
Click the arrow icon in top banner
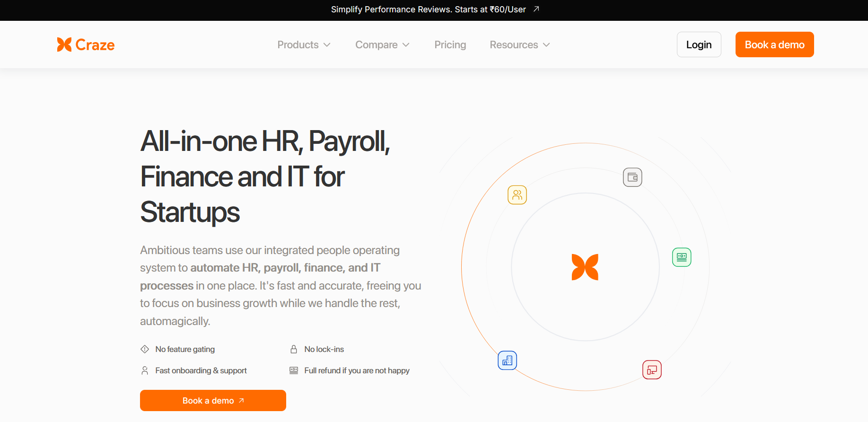pos(536,9)
